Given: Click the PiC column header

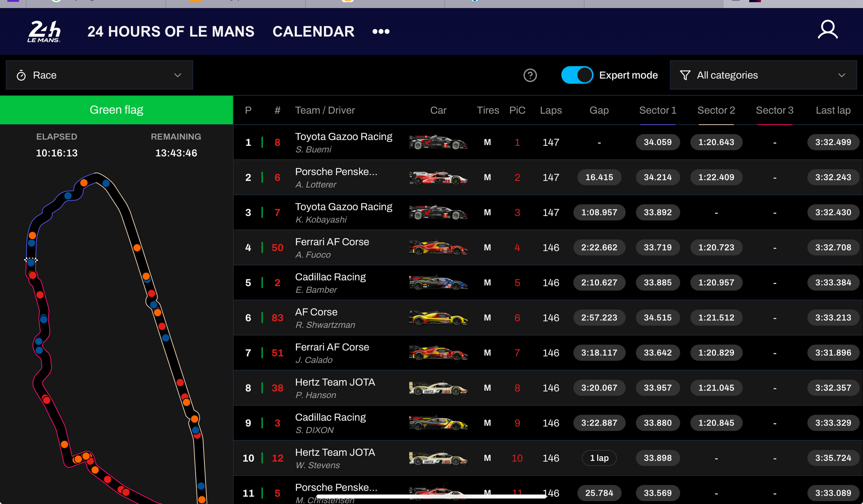Looking at the screenshot, I should click(x=517, y=111).
